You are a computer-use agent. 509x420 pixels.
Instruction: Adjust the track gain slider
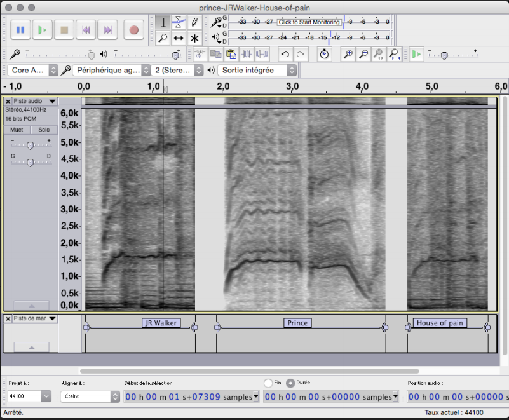coord(30,145)
